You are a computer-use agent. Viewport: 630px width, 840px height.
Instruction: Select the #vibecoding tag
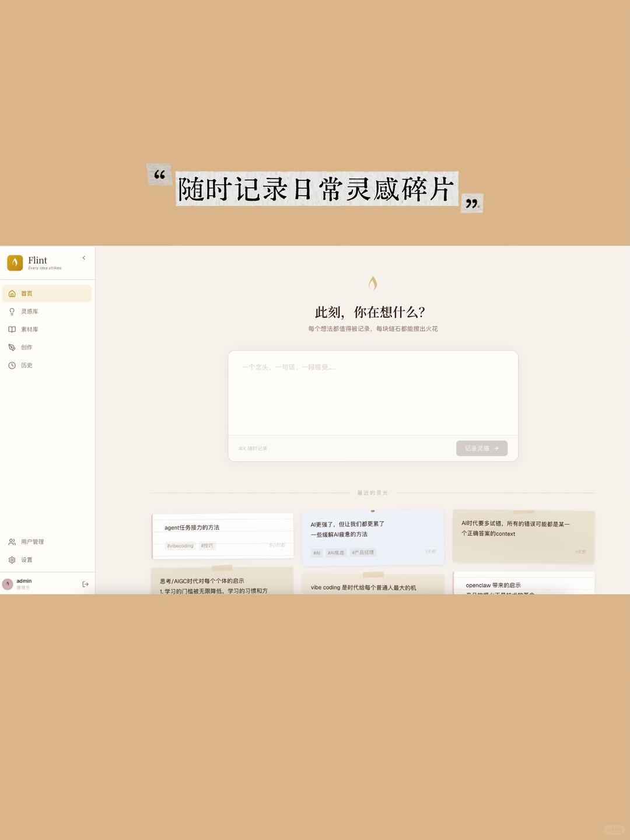click(180, 546)
